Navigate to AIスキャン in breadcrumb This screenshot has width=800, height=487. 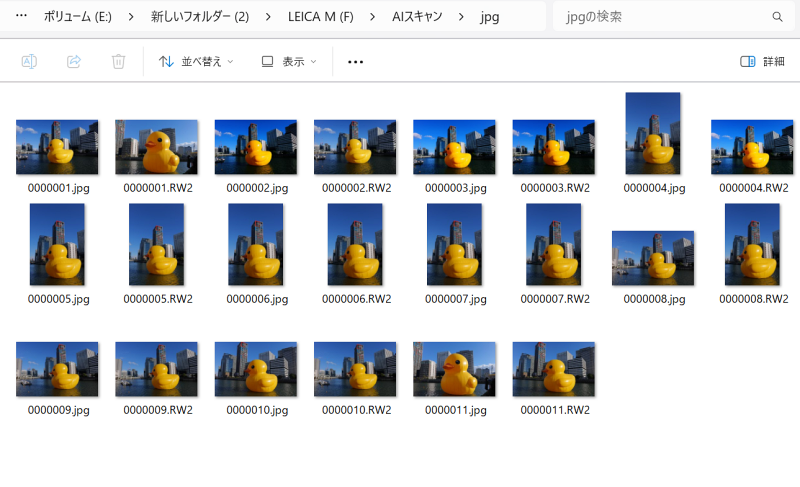point(417,17)
